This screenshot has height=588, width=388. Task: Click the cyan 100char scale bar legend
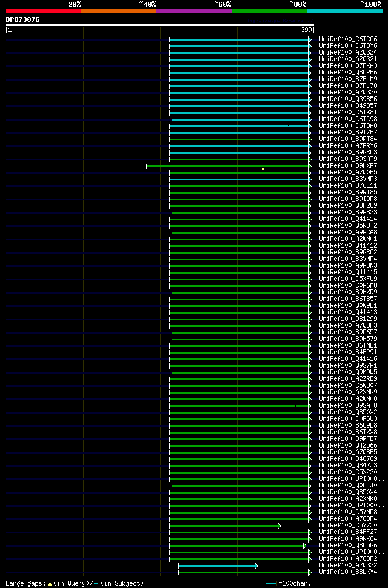coord(271,584)
